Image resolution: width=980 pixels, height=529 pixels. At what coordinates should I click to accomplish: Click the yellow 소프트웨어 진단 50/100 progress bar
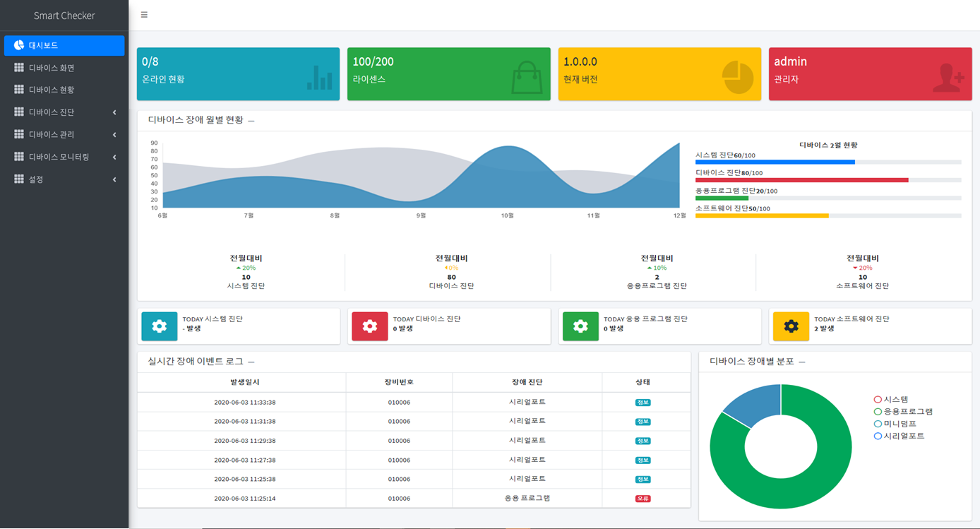pos(762,216)
